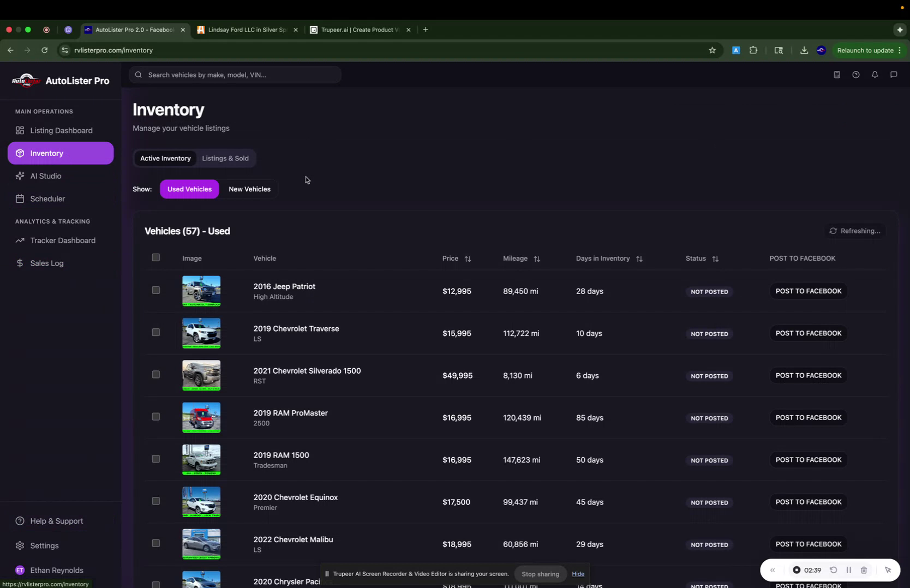
Task: Show New Vehicles in the inventory
Action: click(249, 189)
